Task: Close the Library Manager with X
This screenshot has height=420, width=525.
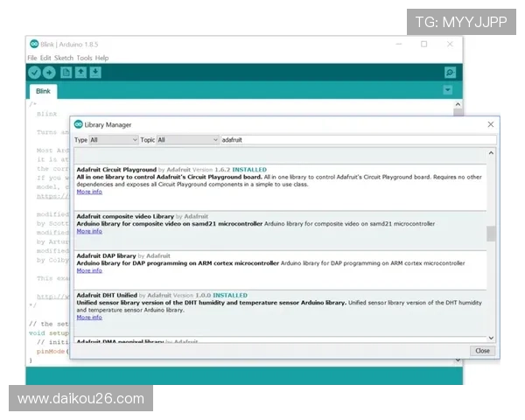Action: (x=490, y=125)
